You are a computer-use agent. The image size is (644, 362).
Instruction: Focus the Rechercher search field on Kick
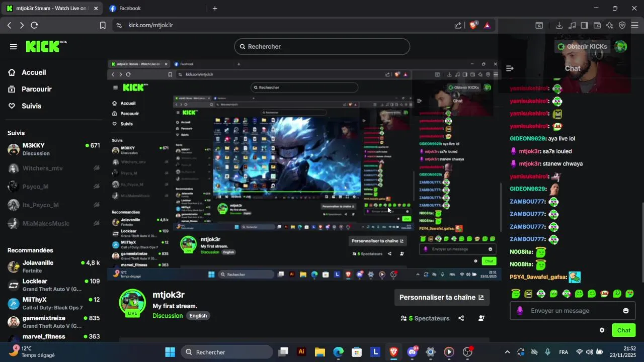(322, 47)
